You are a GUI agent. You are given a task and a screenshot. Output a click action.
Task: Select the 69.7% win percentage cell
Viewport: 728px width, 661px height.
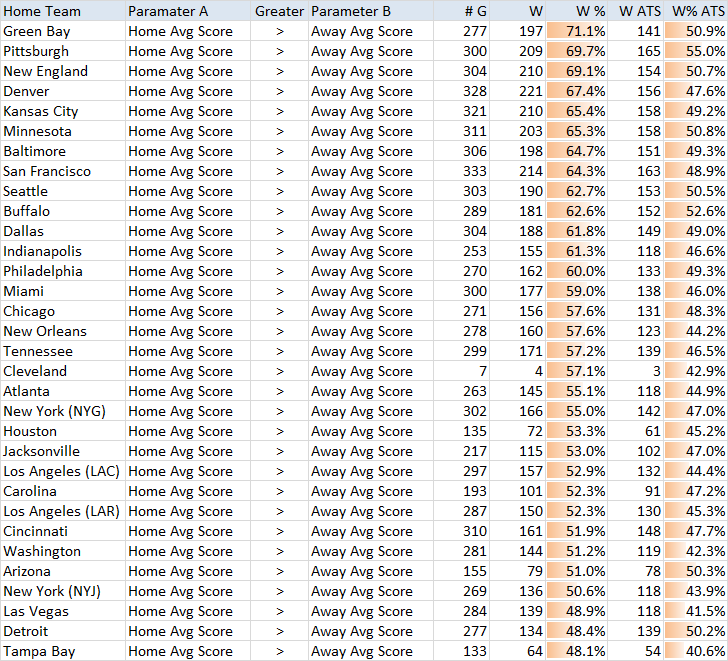tap(577, 51)
